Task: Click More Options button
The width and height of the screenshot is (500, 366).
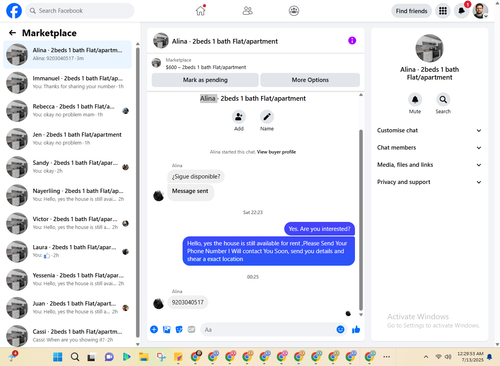Action: [x=310, y=80]
